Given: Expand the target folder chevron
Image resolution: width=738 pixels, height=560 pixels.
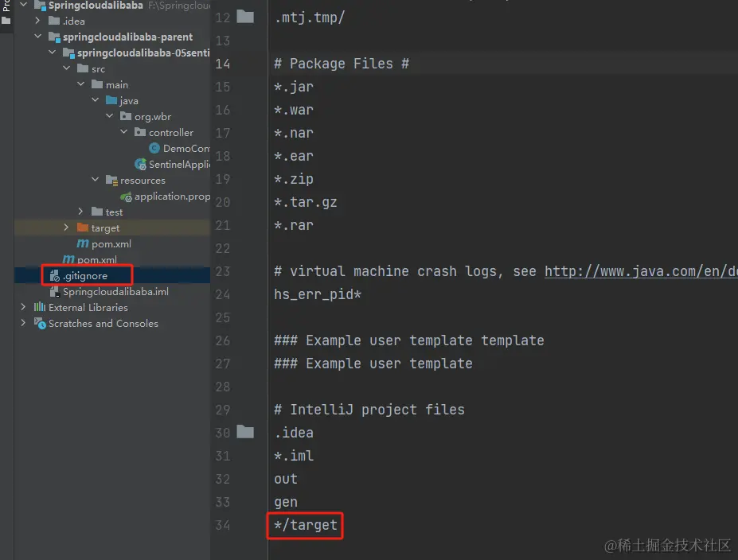Looking at the screenshot, I should (66, 227).
